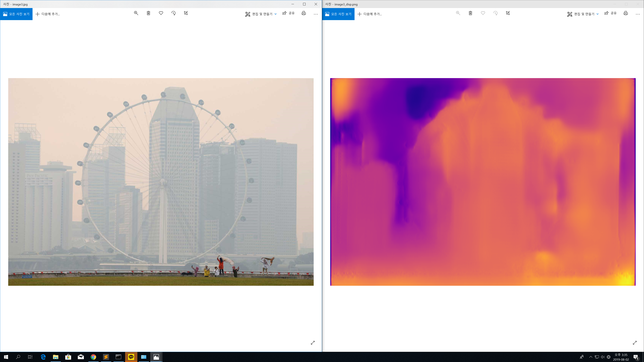Image resolution: width=644 pixels, height=362 pixels.
Task: Open the three-dot menu in image3_disp.png window
Action: click(638, 14)
